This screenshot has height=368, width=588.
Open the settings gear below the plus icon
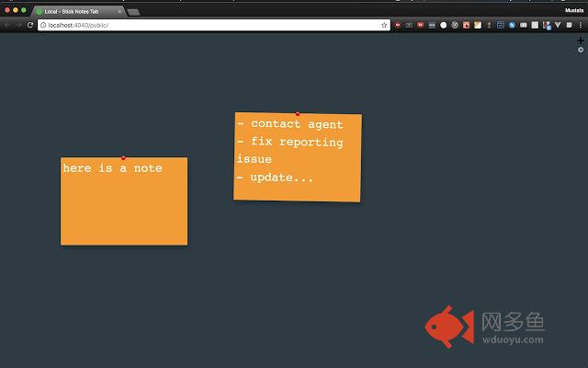coord(581,50)
